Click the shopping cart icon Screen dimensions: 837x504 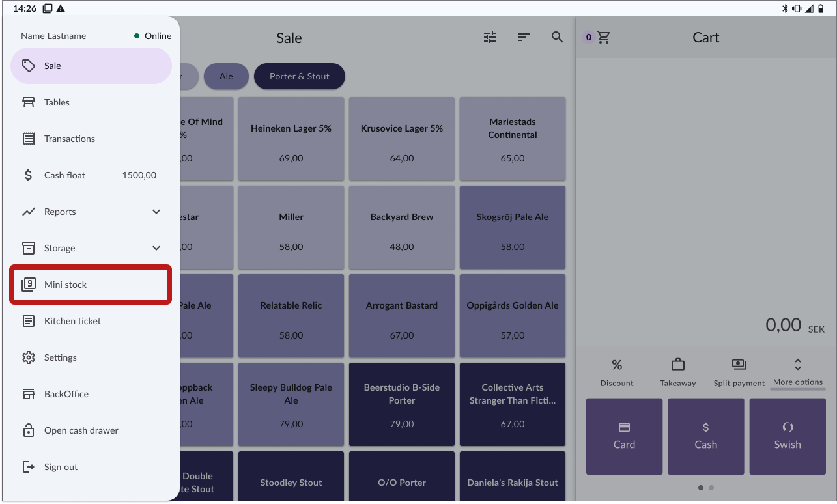604,37
